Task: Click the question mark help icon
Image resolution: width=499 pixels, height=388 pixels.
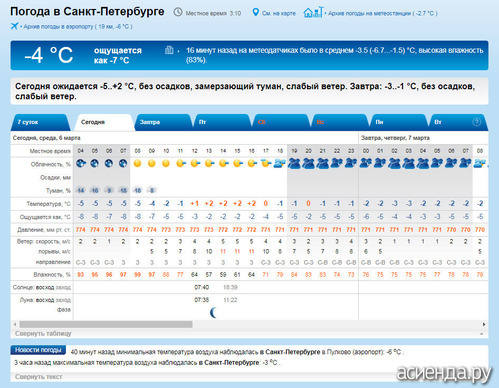Action: [x=477, y=122]
